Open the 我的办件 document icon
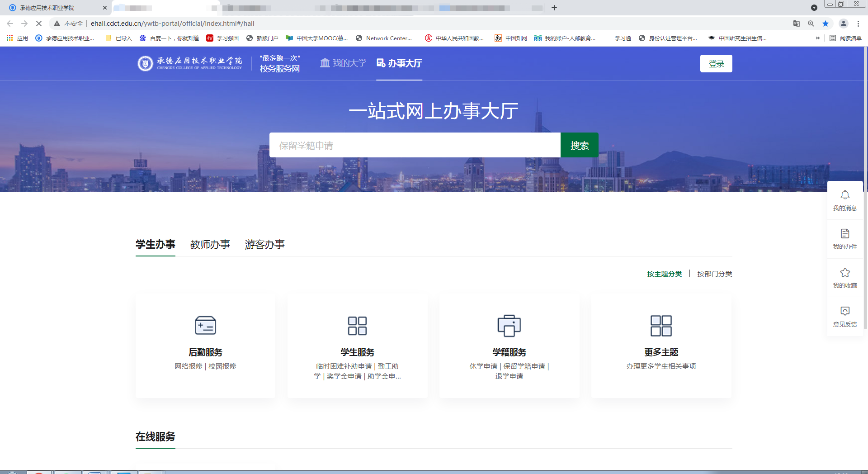The height and width of the screenshot is (474, 868). coord(844,234)
